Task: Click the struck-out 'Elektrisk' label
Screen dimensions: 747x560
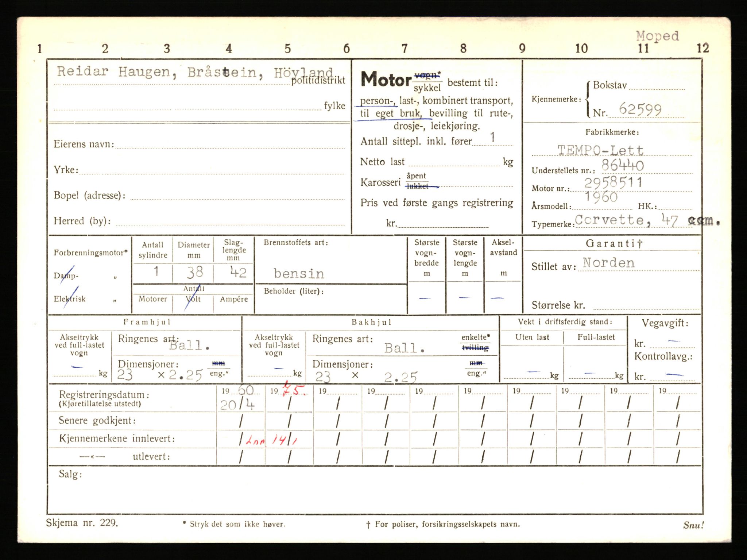Action: coord(70,299)
